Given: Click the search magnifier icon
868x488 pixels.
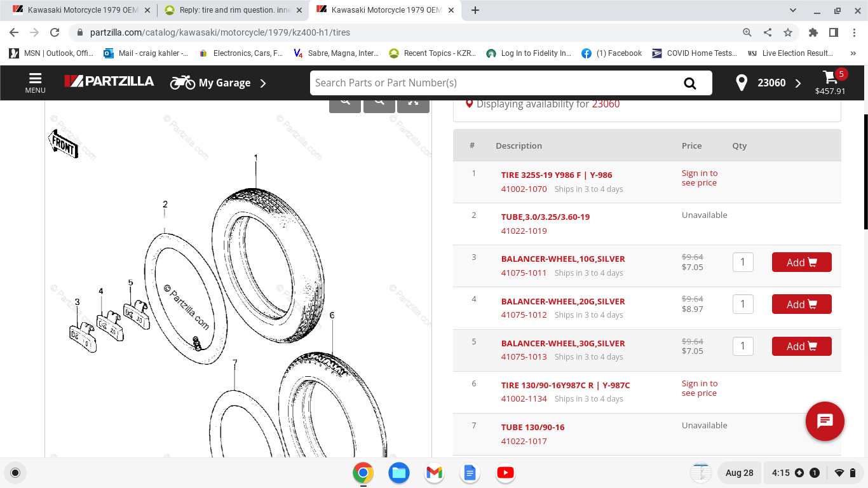Looking at the screenshot, I should pos(689,83).
